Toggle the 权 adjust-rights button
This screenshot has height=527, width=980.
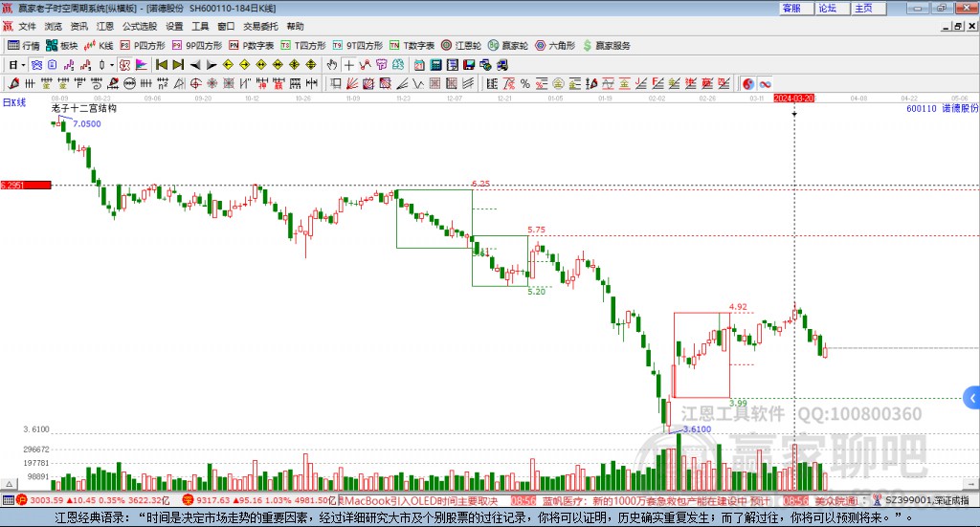coord(125,65)
